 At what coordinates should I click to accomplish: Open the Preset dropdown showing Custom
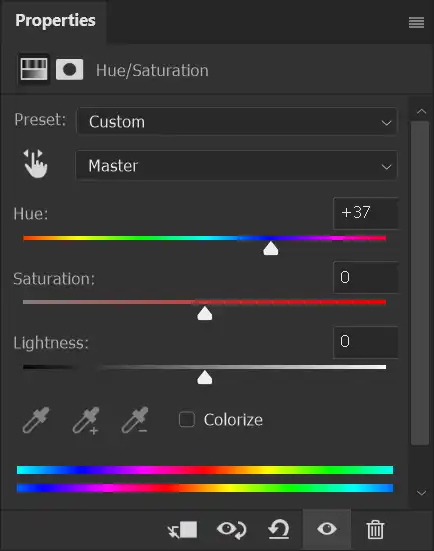(x=237, y=122)
